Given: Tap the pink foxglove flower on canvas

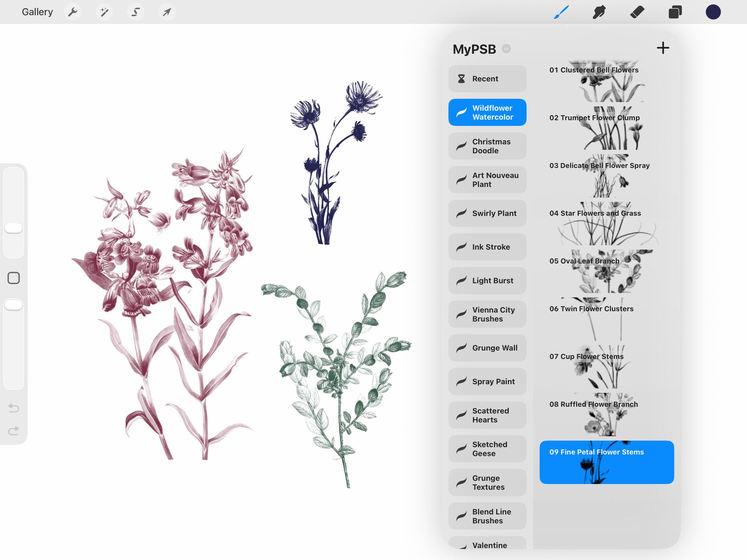Looking at the screenshot, I should (x=163, y=304).
